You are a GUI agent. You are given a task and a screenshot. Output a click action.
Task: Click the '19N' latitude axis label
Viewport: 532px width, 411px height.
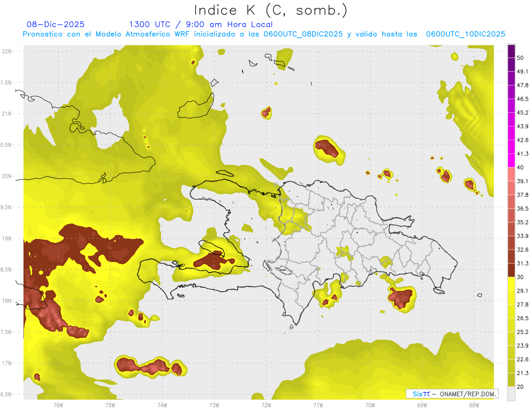coord(7,238)
